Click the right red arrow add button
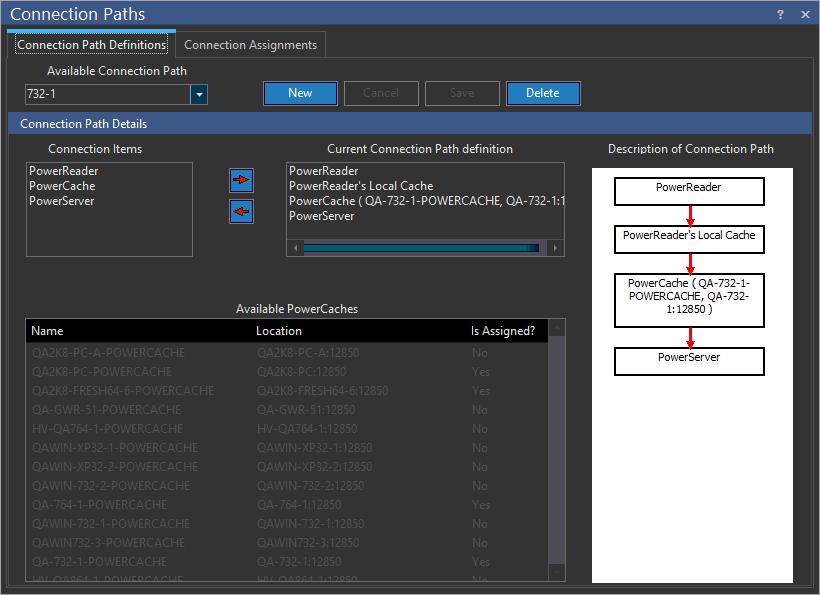 click(241, 180)
